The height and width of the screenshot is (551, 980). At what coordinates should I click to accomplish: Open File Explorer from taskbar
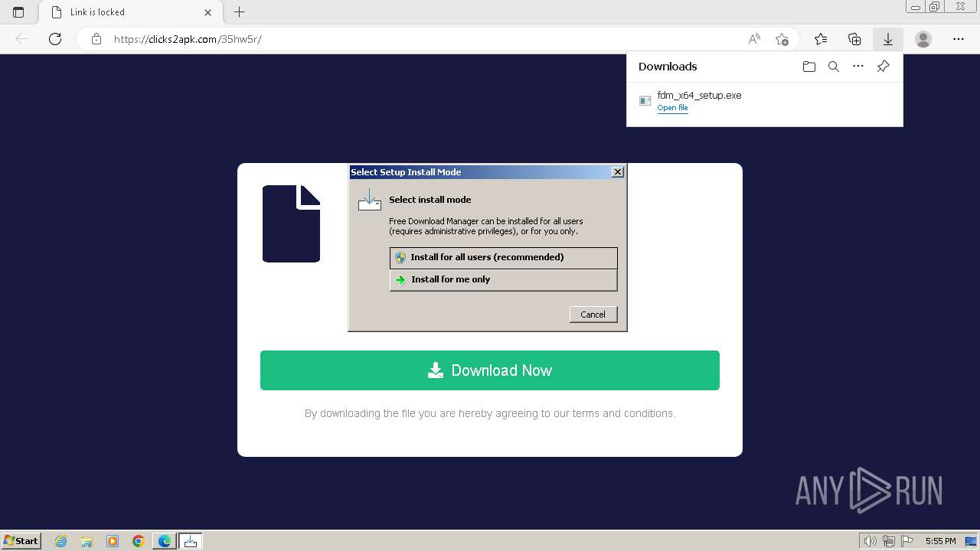(87, 541)
